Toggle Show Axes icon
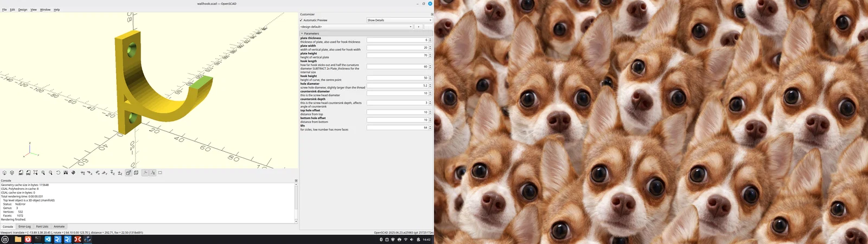 [145, 173]
